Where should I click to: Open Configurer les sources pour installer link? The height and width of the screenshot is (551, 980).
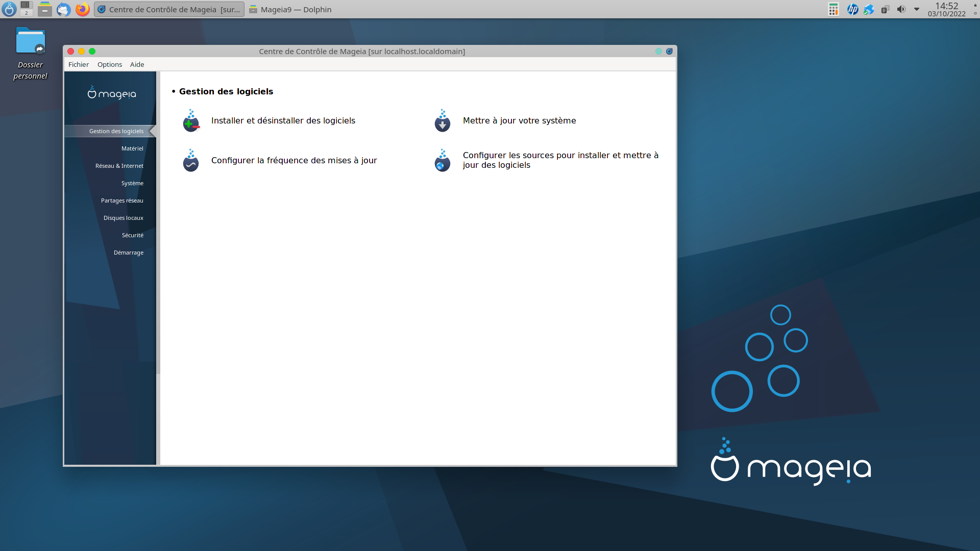tap(560, 160)
